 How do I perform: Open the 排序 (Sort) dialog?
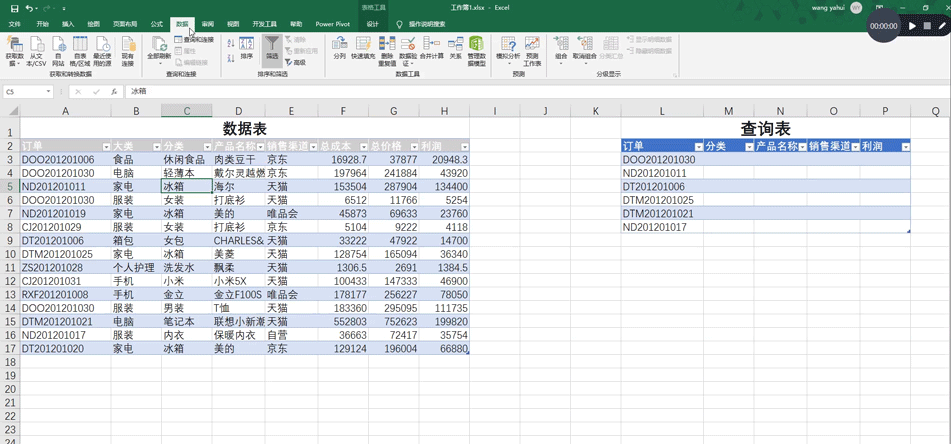click(247, 47)
